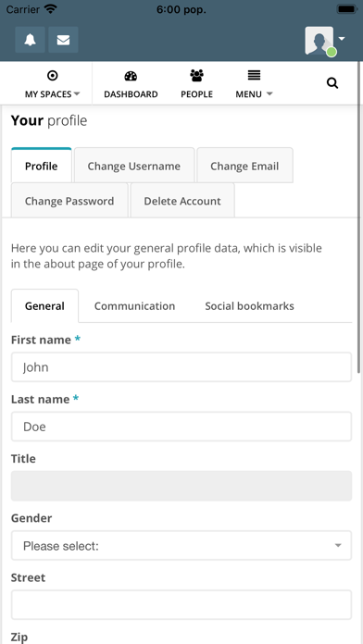Image resolution: width=363 pixels, height=644 pixels.
Task: Click the page vertical scrollbar
Action: (359, 217)
